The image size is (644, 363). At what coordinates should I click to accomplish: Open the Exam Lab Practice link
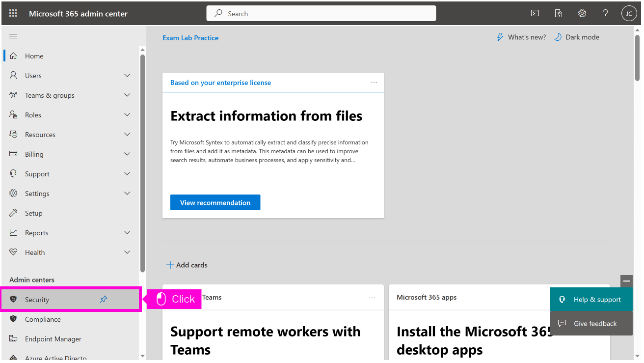[190, 38]
